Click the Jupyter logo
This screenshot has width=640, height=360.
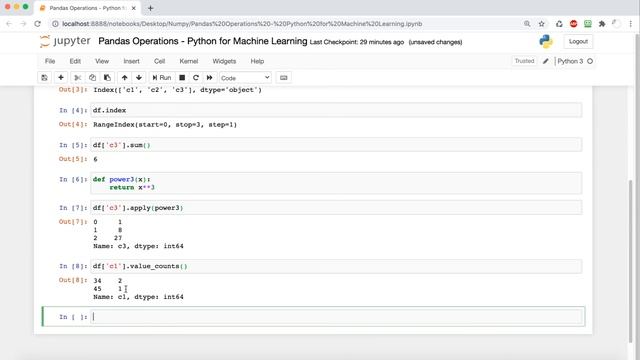click(x=65, y=41)
